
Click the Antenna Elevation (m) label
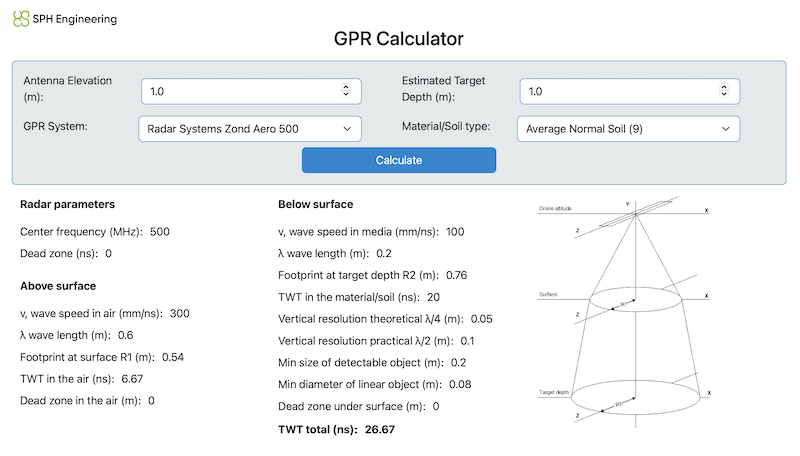(67, 89)
